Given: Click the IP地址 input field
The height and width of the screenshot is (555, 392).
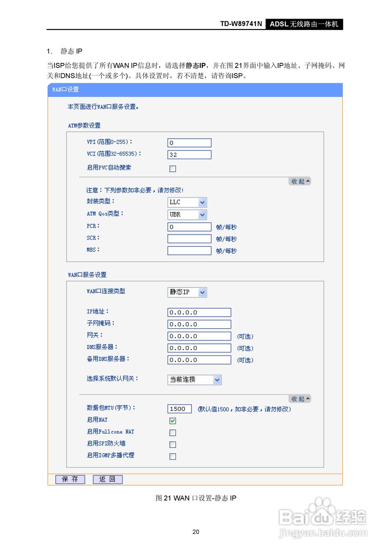Looking at the screenshot, I should coord(199,312).
